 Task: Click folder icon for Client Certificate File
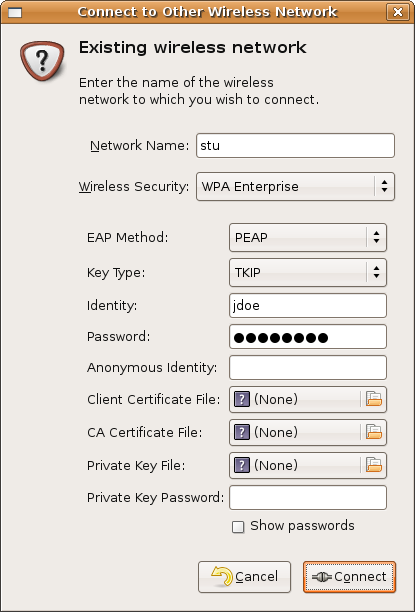pos(374,399)
